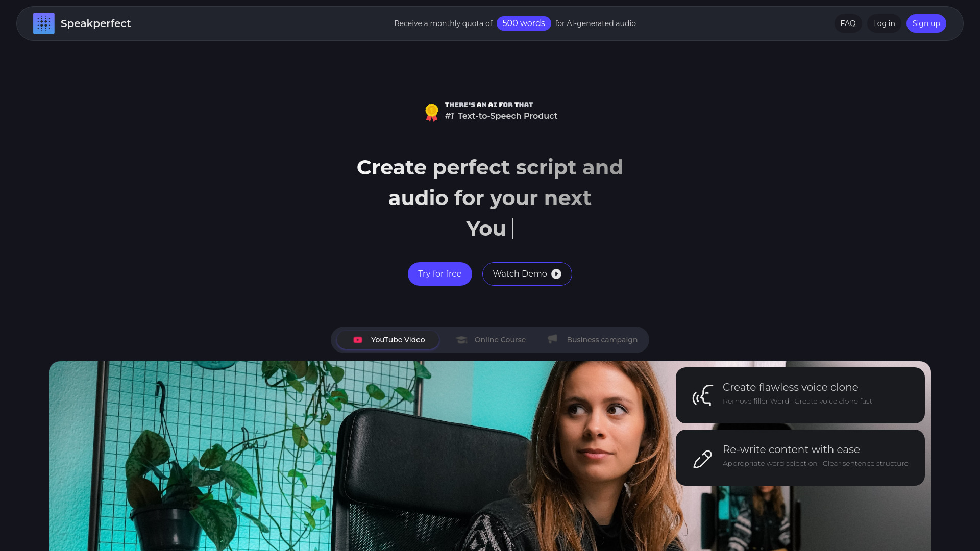The width and height of the screenshot is (980, 551).
Task: Open the Log in dropdown
Action: point(884,23)
